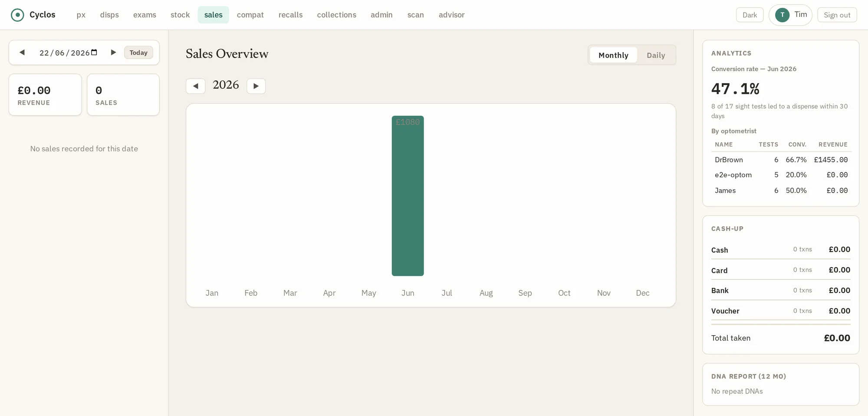Click the Aug month label
This screenshot has height=416, width=868.
486,293
